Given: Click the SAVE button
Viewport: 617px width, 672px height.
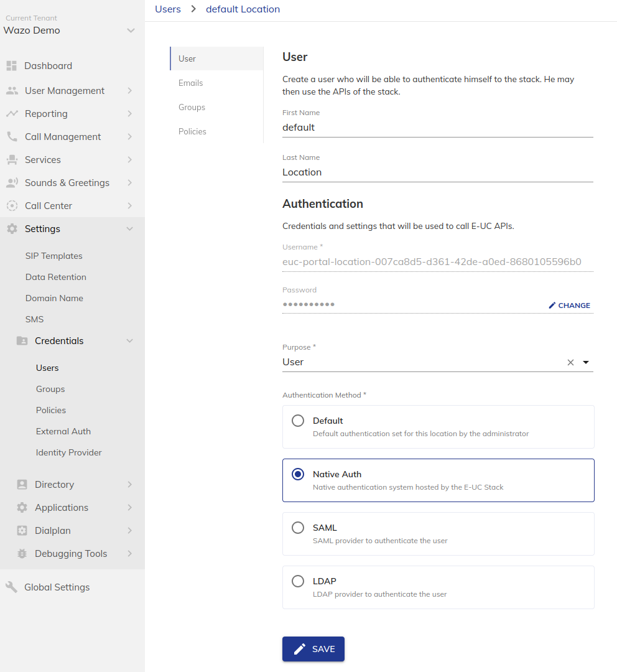Looking at the screenshot, I should tap(313, 649).
